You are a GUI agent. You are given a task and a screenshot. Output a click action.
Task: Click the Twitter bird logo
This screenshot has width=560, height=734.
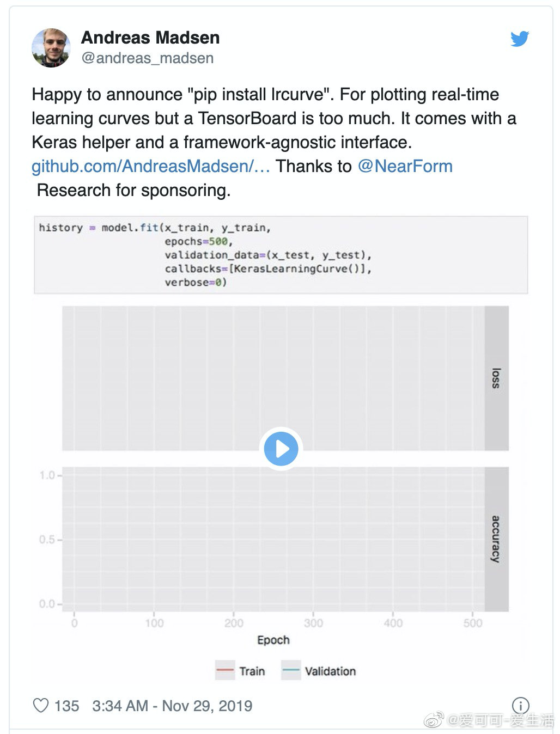[519, 39]
